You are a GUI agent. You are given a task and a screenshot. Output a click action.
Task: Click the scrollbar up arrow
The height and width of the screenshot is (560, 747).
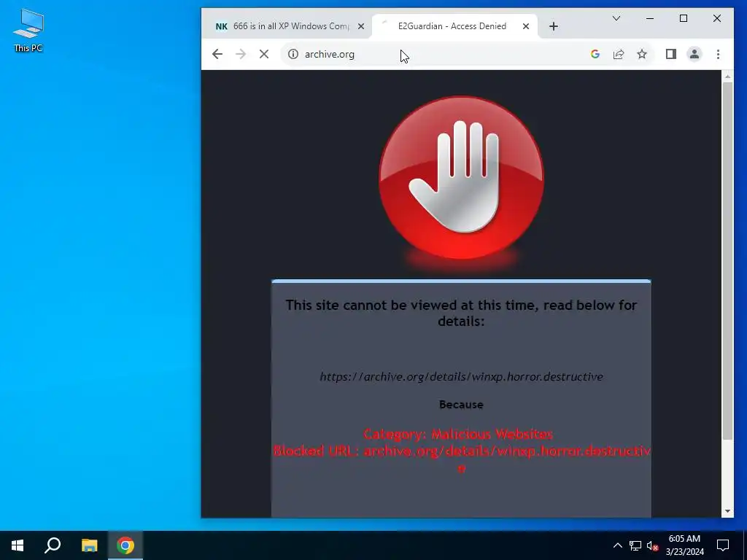727,76
